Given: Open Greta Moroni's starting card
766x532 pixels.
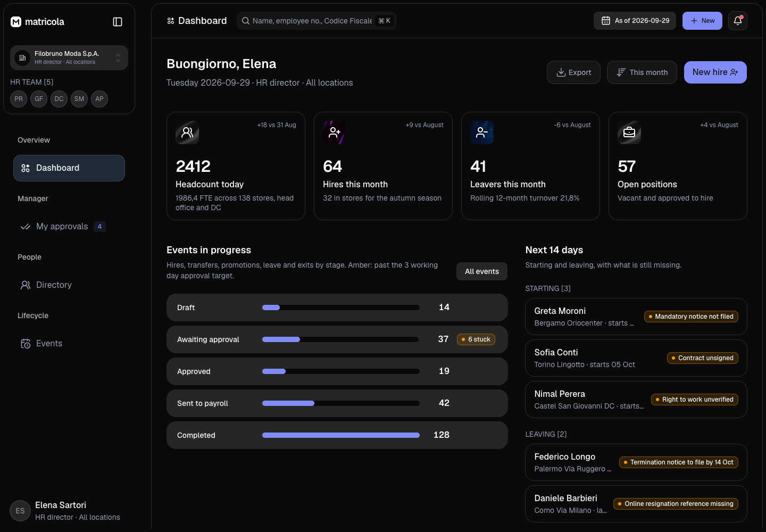Looking at the screenshot, I should 636,317.
